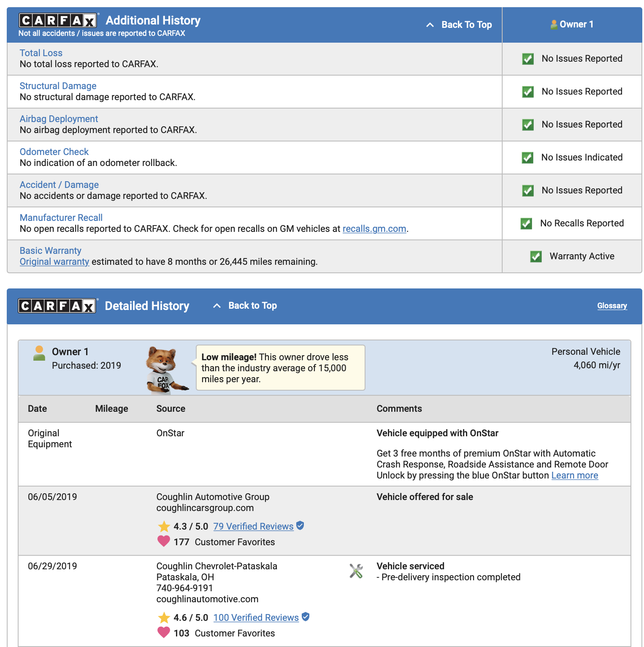
Task: Open the Basic Warranty link
Action: (50, 250)
